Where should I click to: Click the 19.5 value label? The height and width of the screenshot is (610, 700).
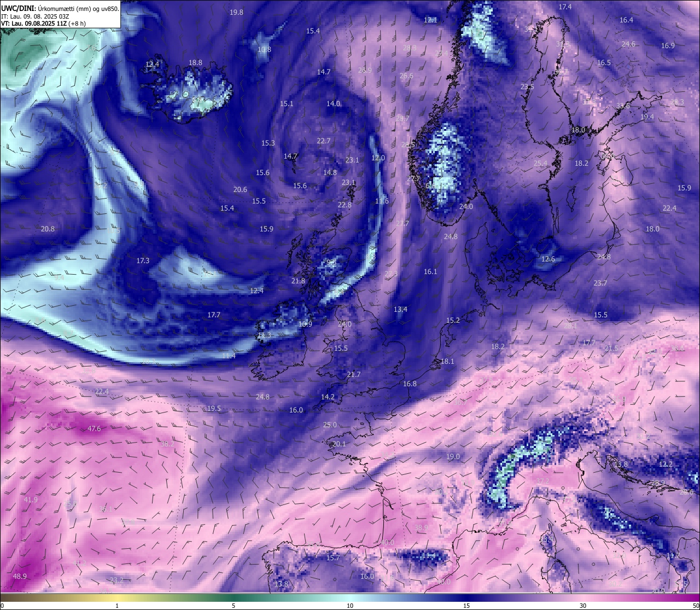[x=214, y=408]
